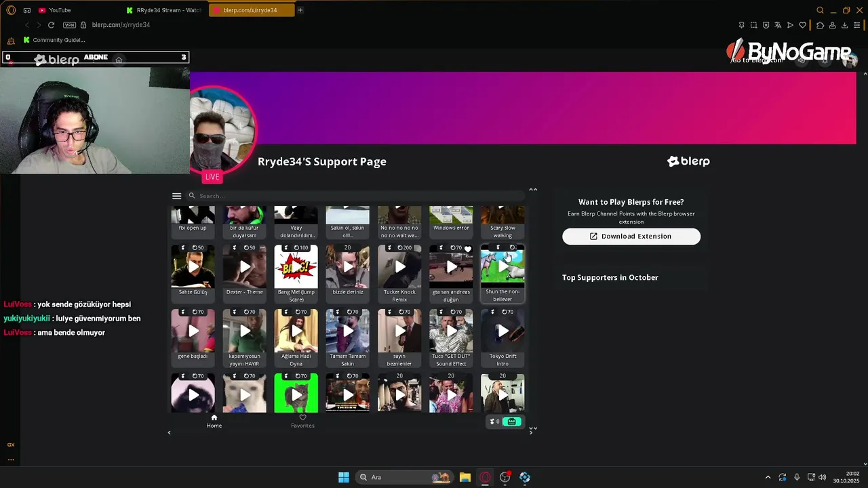The width and height of the screenshot is (868, 488).
Task: Expand panel with bottom double chevron
Action: (x=533, y=428)
